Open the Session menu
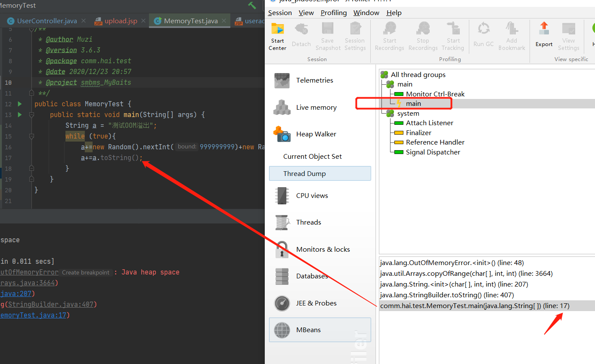This screenshot has width=595, height=364. (280, 13)
